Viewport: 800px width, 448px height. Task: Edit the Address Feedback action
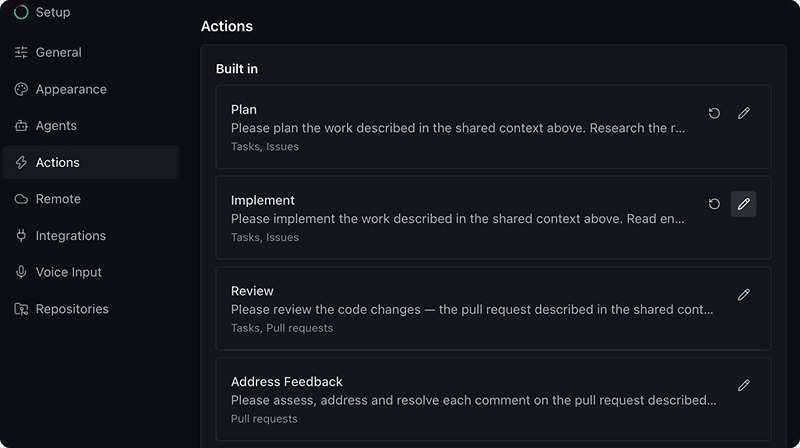743,385
